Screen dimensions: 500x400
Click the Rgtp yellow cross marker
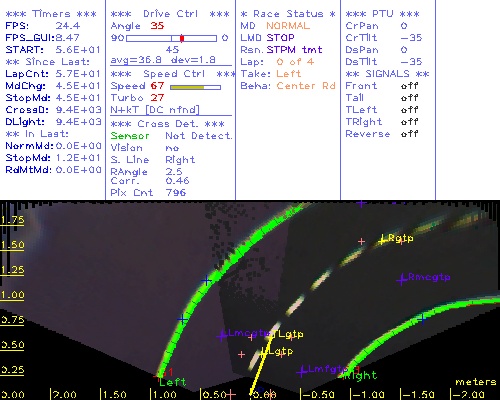click(383, 239)
